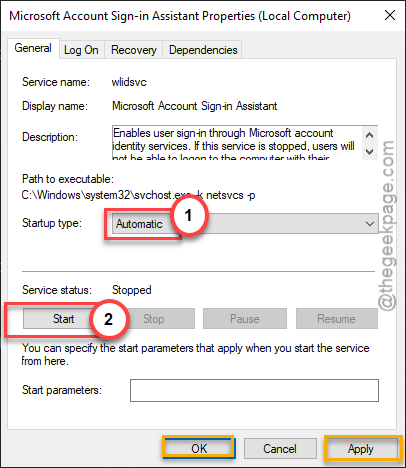Click the Resume service button
406x468 pixels.
(x=336, y=319)
